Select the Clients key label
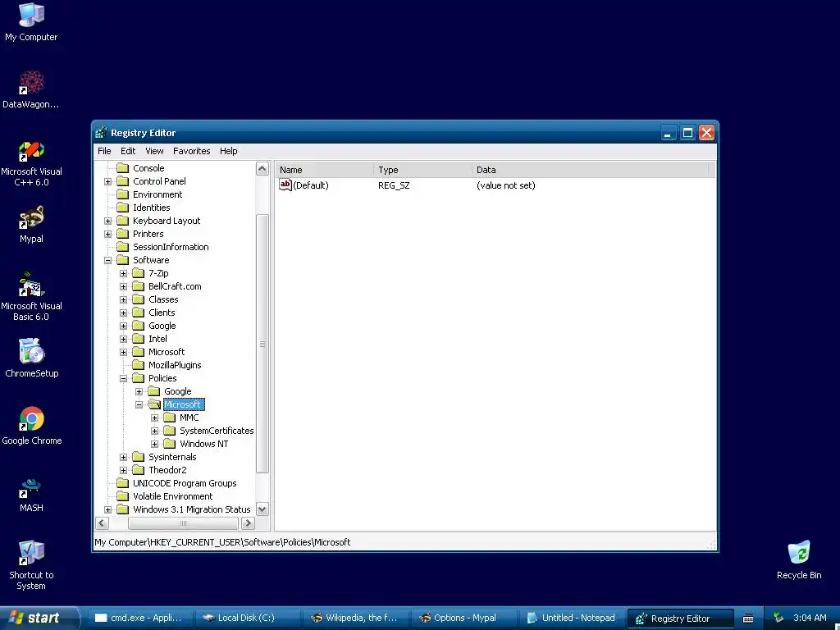Screen dimensions: 840x630 pyautogui.click(x=162, y=313)
